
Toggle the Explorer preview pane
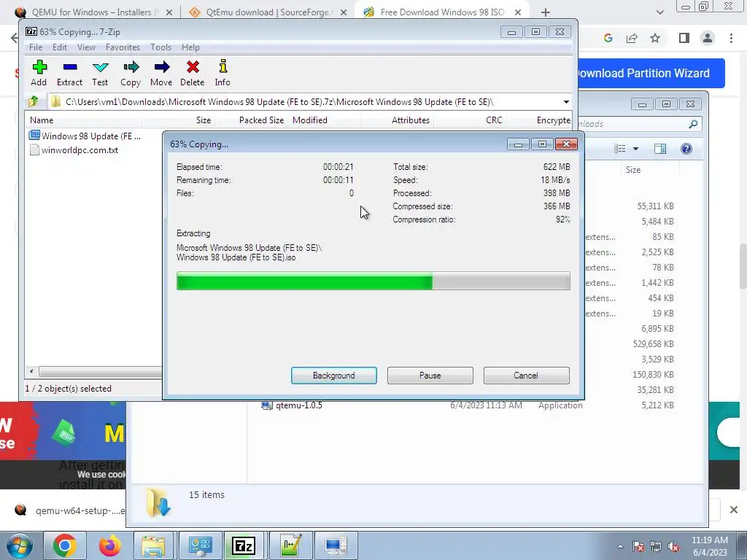tap(659, 149)
